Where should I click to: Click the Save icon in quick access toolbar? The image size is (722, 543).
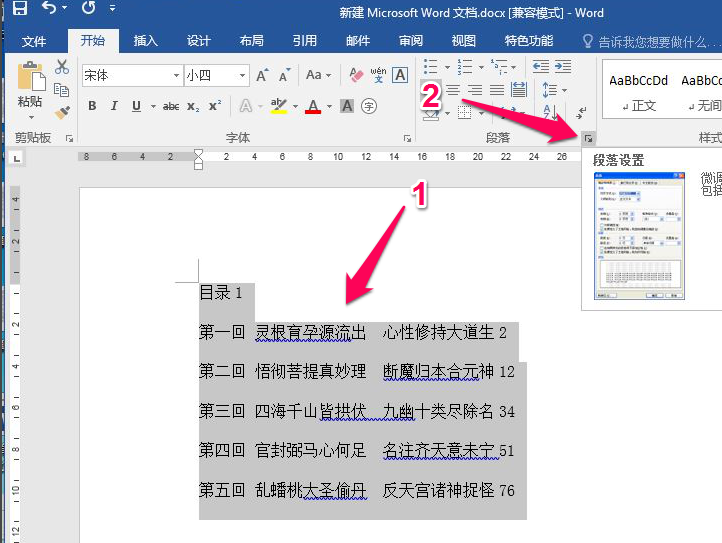19,8
